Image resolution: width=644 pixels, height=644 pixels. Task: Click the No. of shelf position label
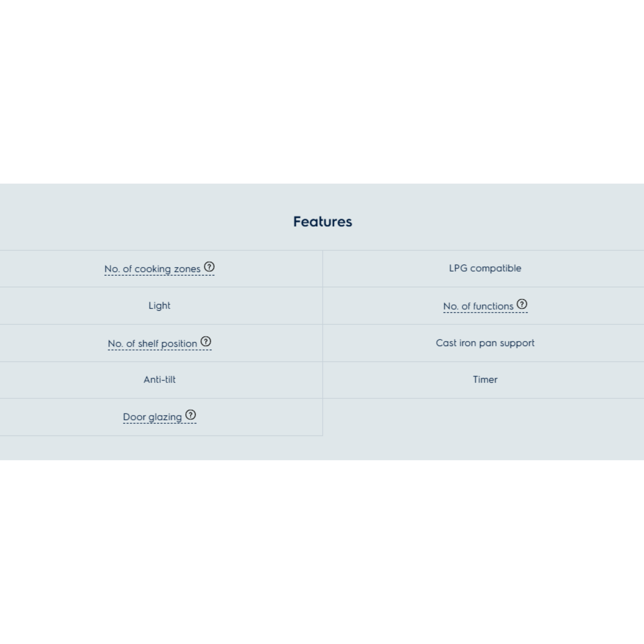point(152,344)
